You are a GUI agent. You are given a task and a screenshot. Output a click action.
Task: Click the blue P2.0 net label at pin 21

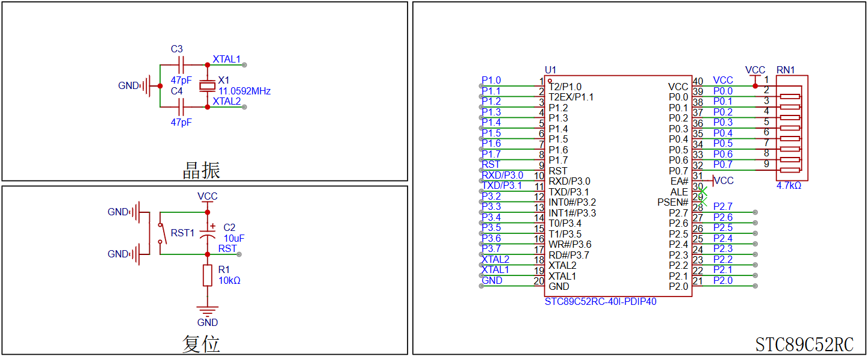[723, 280]
